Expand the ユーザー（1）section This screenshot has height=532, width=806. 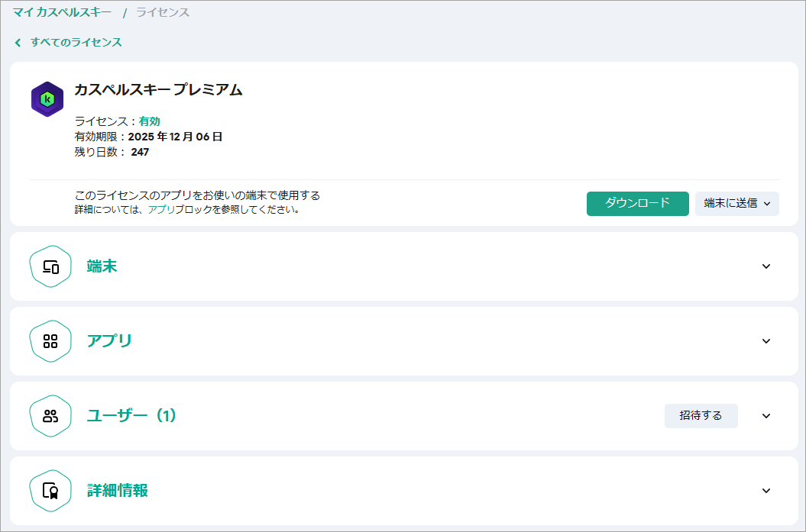coord(766,416)
